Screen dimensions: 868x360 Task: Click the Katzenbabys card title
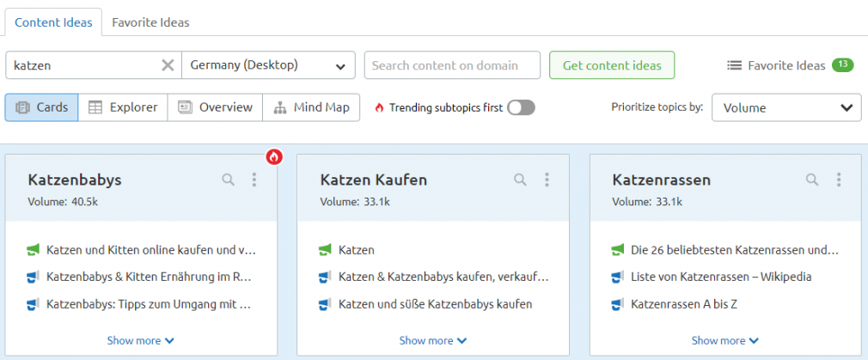click(74, 180)
